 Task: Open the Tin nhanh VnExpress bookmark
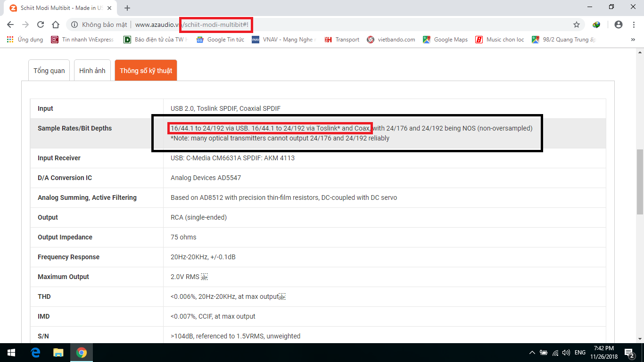tap(82, 40)
